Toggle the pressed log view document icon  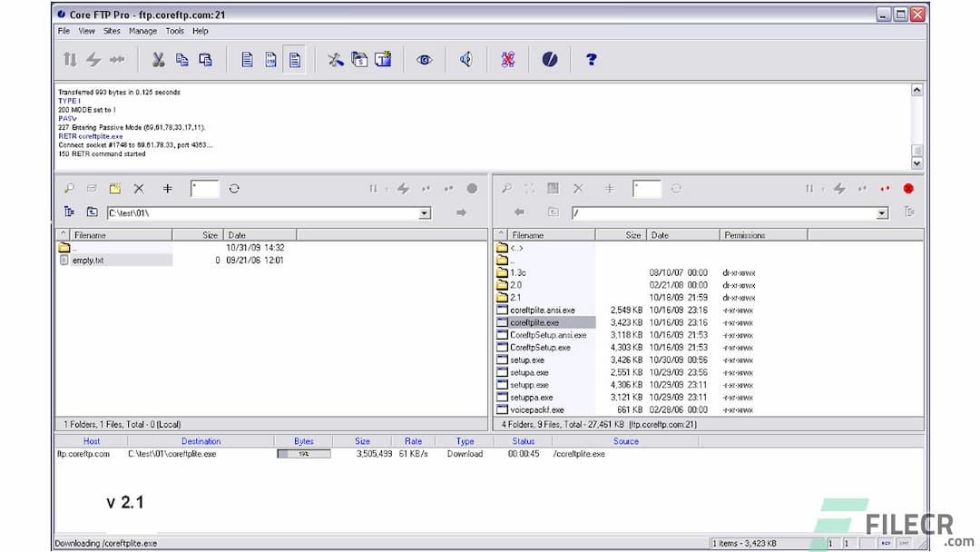pyautogui.click(x=292, y=59)
